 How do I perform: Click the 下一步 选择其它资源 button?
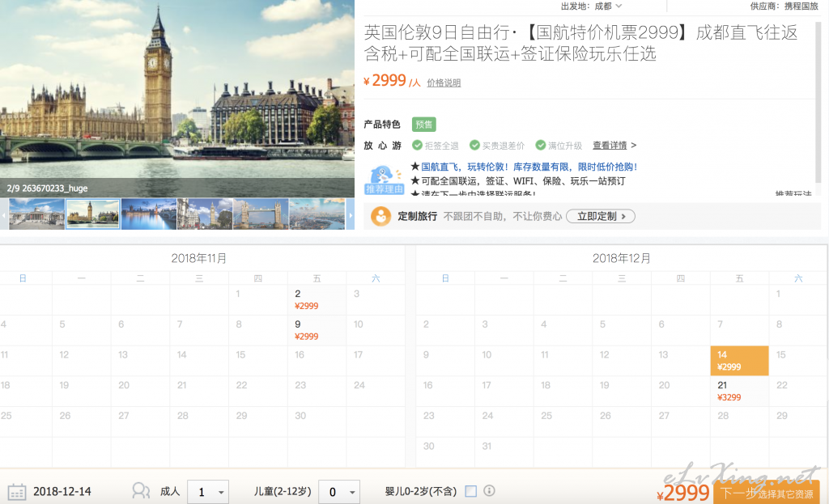click(x=766, y=493)
